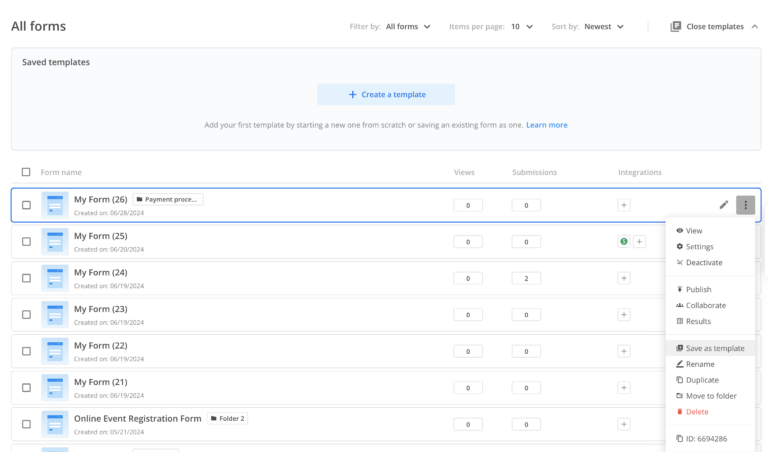Click the form thumbnail icon of My Form (25)

[x=55, y=241]
